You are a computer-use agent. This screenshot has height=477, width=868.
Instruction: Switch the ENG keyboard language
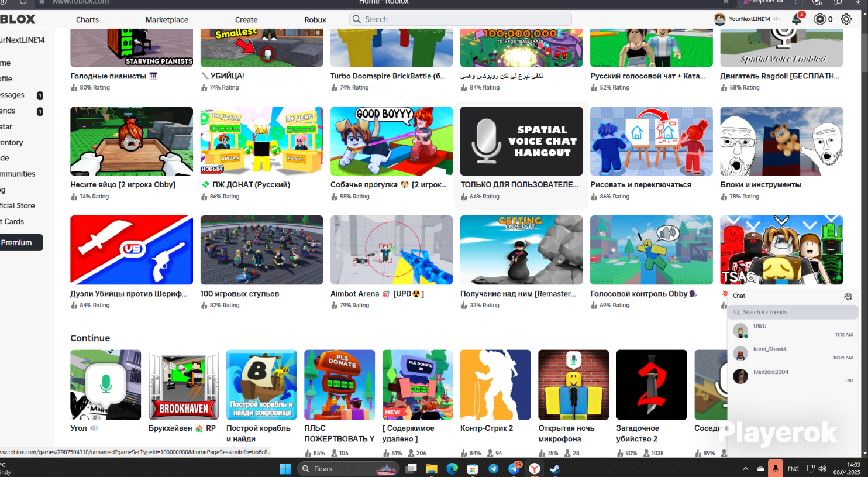coord(793,469)
